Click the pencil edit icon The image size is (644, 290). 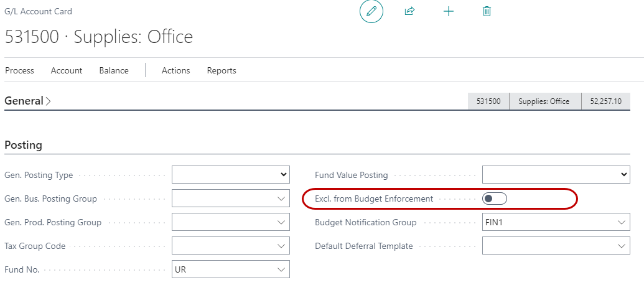tap(371, 12)
